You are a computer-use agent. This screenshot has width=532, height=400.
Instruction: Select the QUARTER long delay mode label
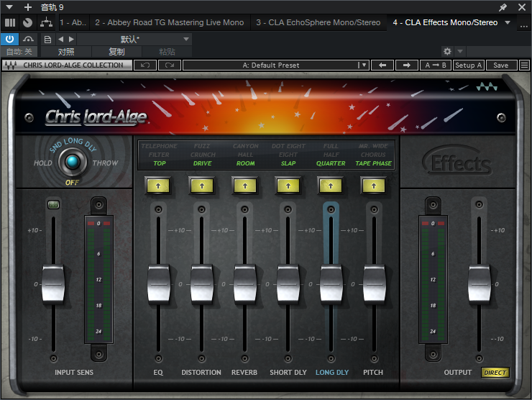331,163
